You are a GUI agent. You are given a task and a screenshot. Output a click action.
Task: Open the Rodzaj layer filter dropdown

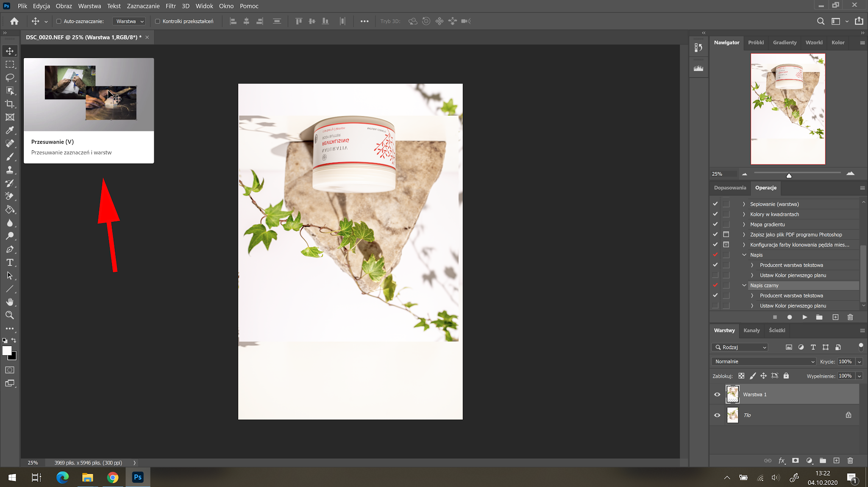[x=740, y=347]
